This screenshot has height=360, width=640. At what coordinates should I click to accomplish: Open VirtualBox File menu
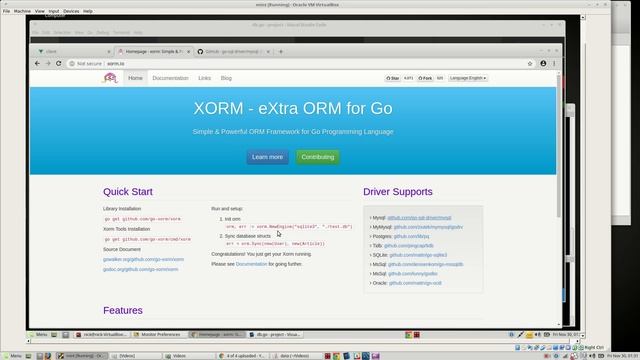(6, 11)
